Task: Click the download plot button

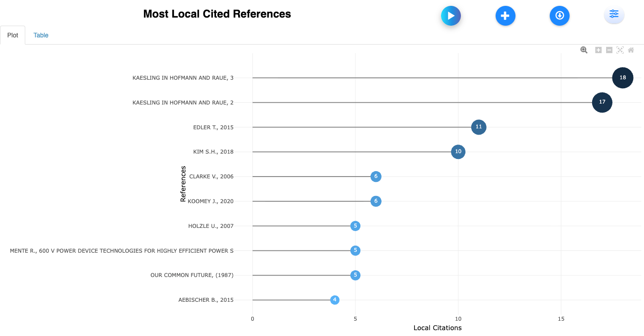Action: 559,16
